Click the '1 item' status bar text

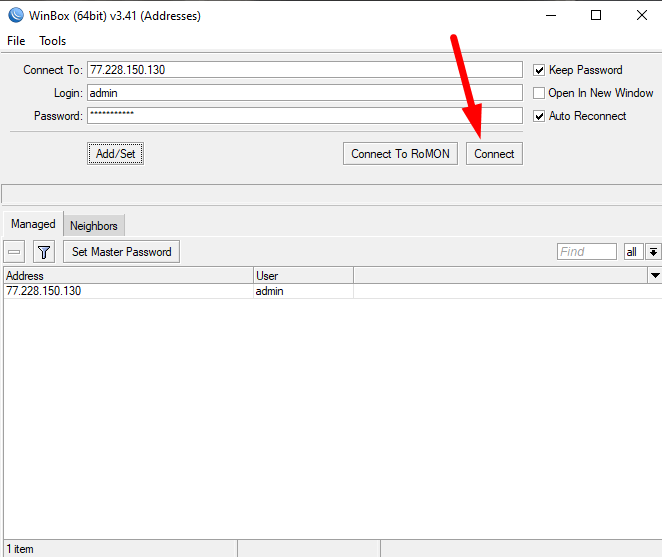click(x=20, y=549)
